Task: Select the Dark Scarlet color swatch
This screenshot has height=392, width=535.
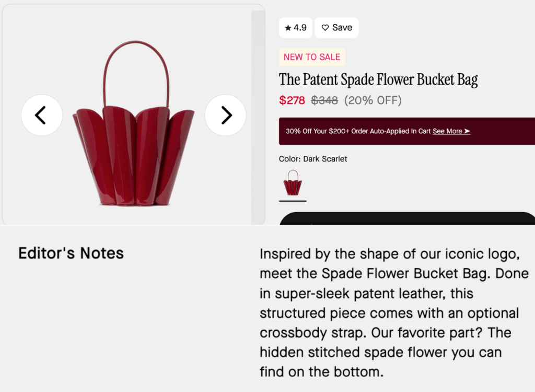Action: coord(293,183)
